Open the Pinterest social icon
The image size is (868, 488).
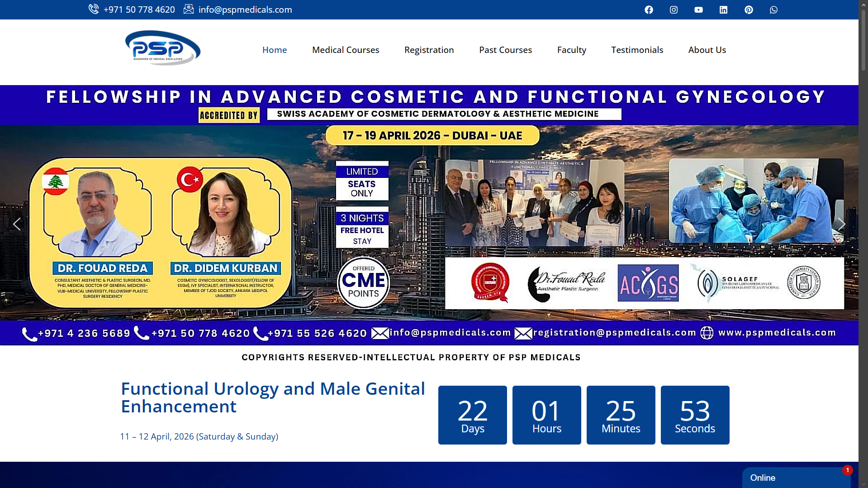pyautogui.click(x=749, y=10)
